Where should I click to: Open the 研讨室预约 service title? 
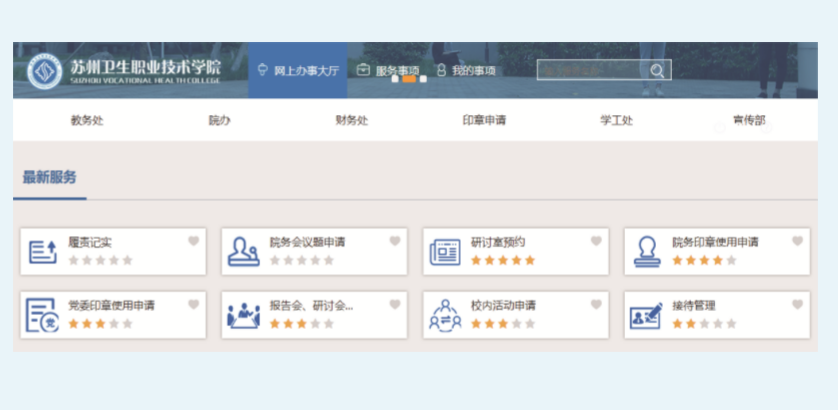pos(498,242)
